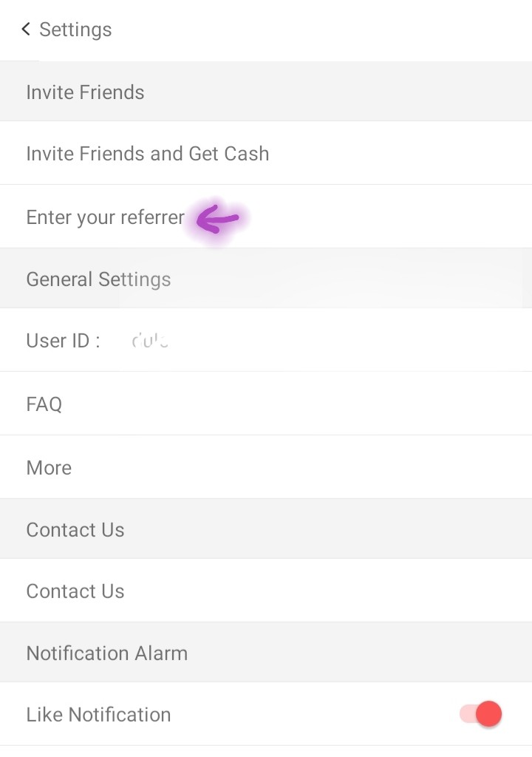The height and width of the screenshot is (757, 532).
Task: Tap the General Settings section header
Action: tap(98, 279)
